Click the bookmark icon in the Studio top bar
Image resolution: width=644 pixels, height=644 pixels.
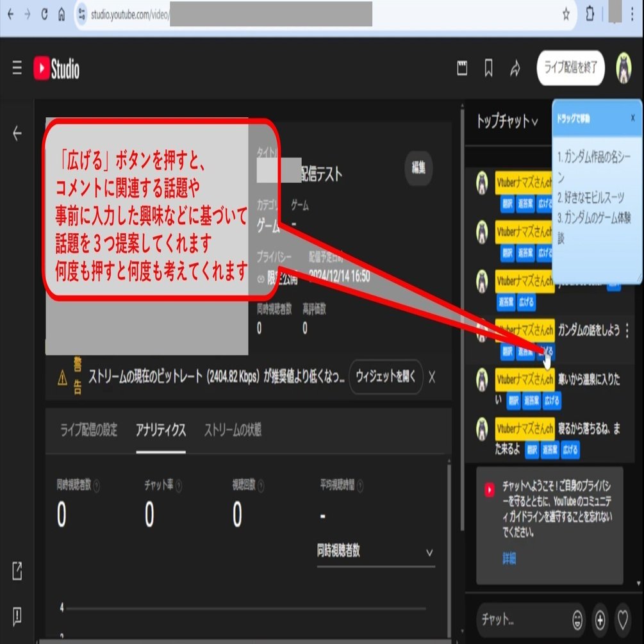click(488, 69)
